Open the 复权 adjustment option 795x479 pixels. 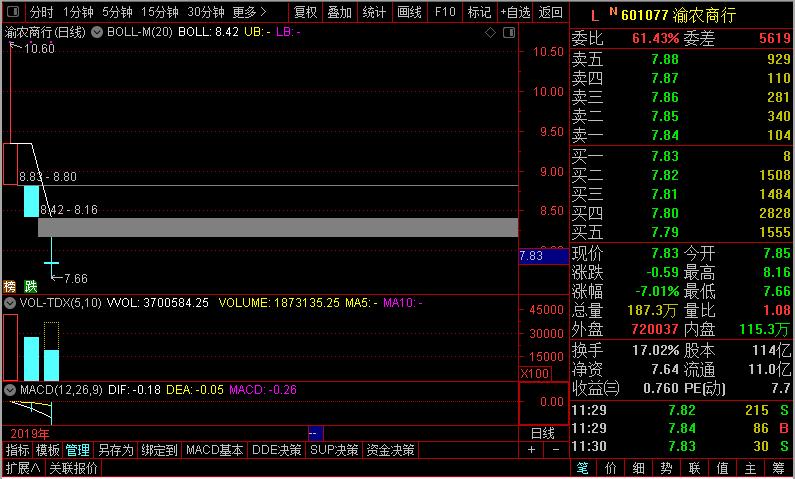pyautogui.click(x=305, y=12)
